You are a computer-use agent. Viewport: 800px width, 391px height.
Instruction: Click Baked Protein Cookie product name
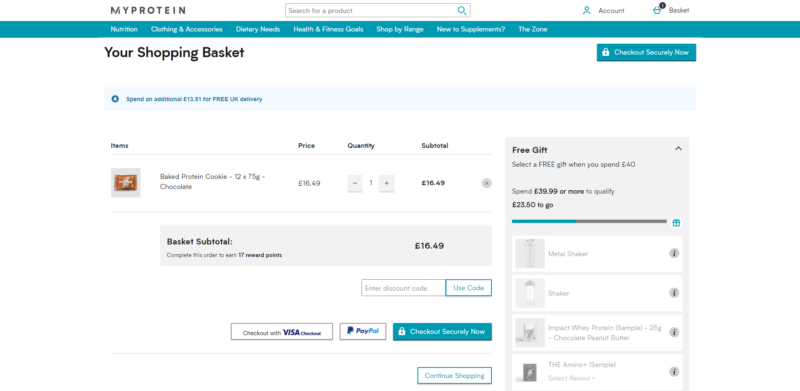point(212,181)
